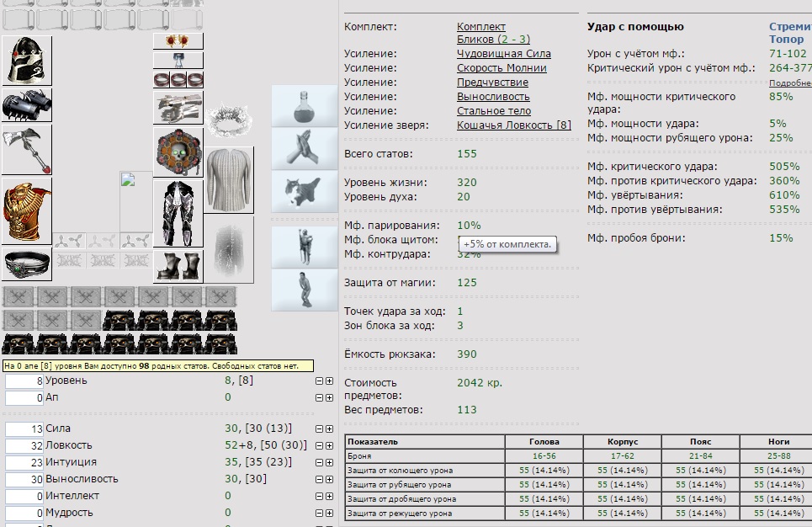Click the Пояс column header
The image size is (812, 527).
coord(701,441)
